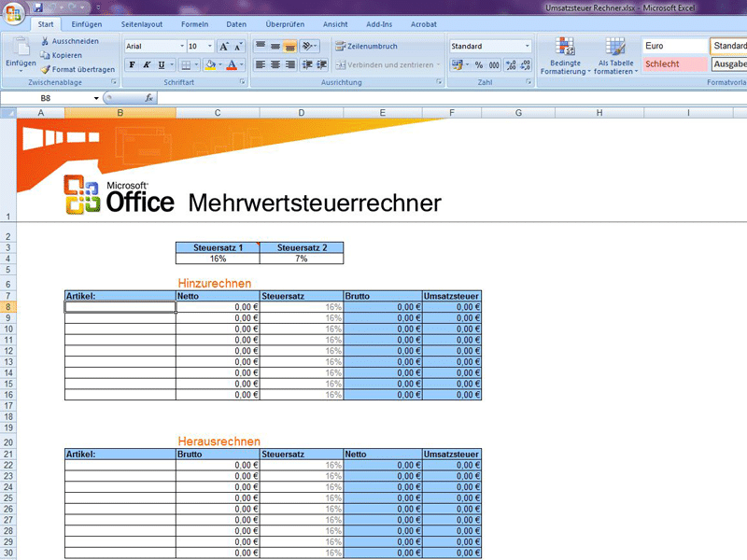Apply the Ausgabe cell style

(x=729, y=63)
